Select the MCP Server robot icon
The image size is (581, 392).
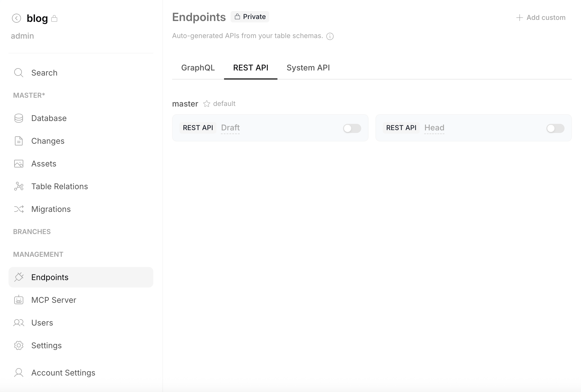coord(18,300)
